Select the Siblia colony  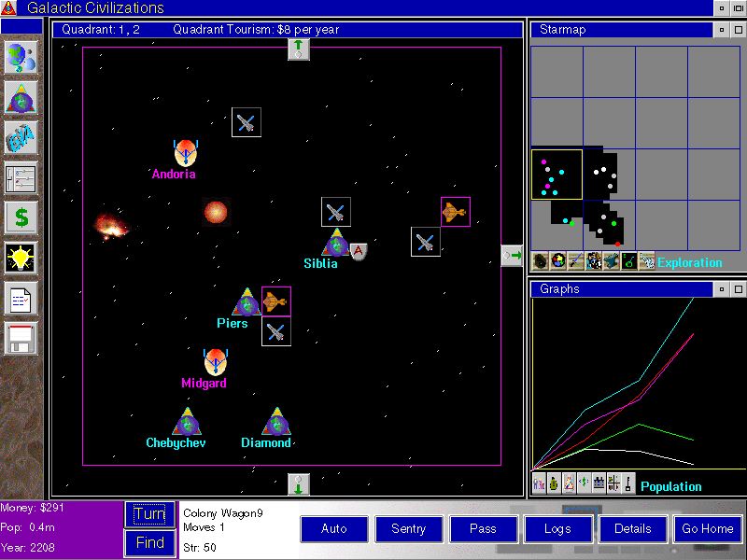coord(336,243)
